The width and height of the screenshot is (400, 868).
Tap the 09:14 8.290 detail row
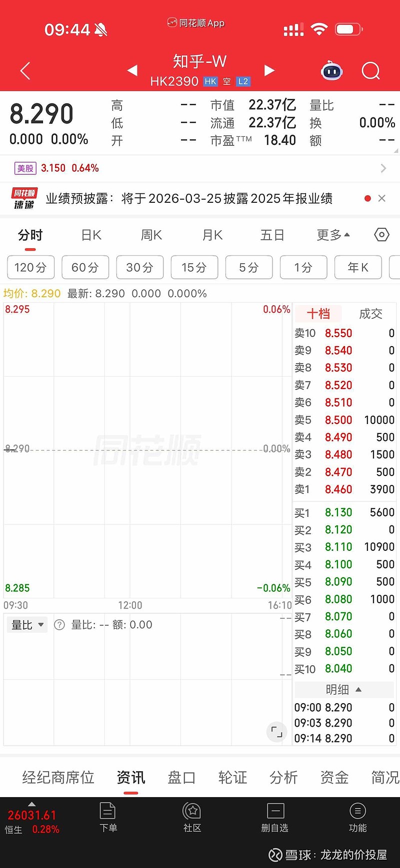click(x=344, y=738)
